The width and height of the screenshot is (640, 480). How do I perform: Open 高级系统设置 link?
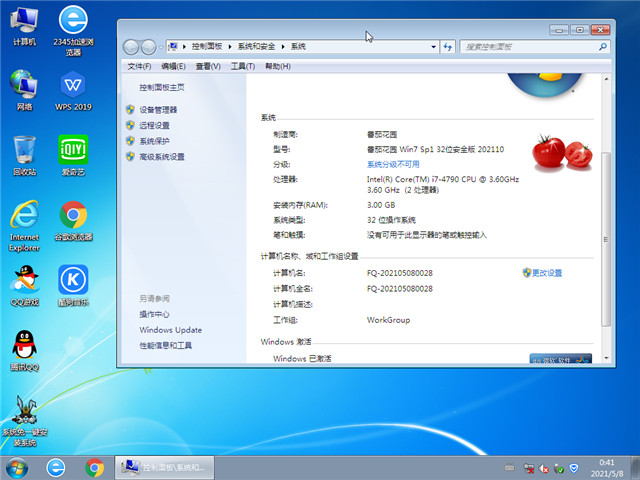[162, 157]
